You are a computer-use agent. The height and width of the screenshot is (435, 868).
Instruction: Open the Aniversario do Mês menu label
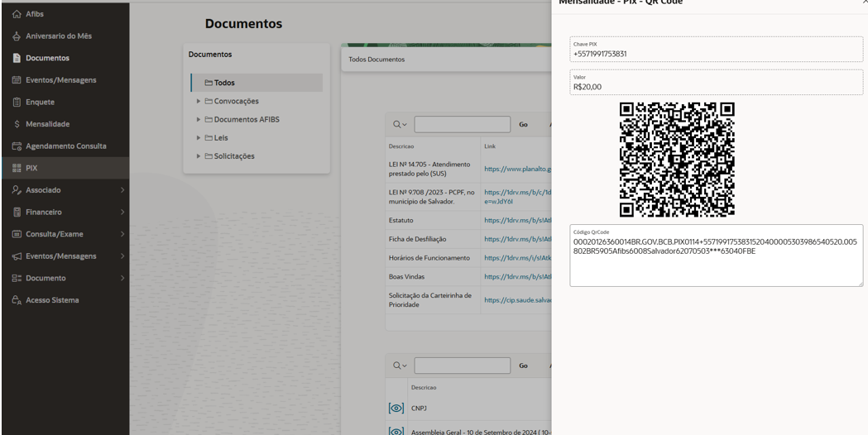pos(59,36)
